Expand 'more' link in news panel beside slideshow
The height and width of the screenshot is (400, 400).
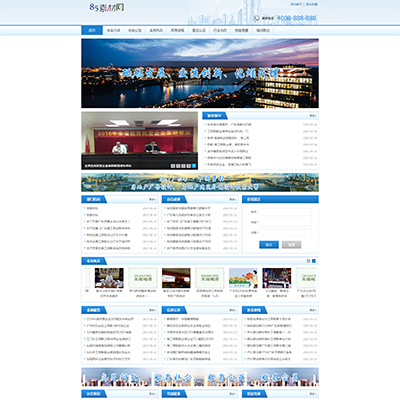(313, 116)
